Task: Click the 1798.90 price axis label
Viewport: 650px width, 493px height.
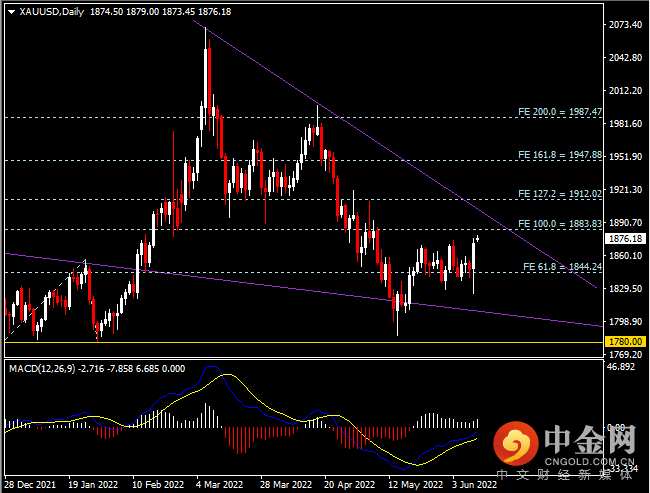Action: [625, 321]
